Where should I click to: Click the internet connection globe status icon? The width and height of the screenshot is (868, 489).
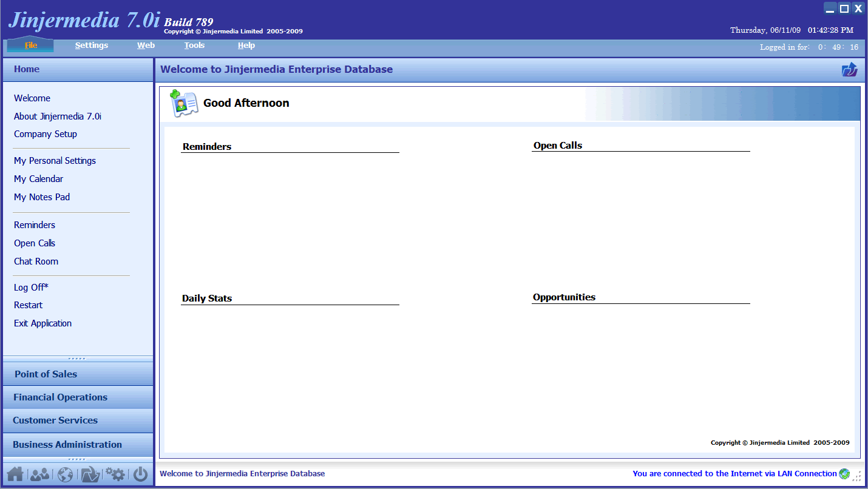844,474
